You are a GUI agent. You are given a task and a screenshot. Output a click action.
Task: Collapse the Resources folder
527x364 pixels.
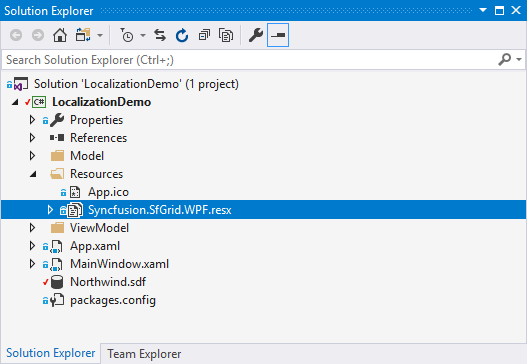point(33,174)
